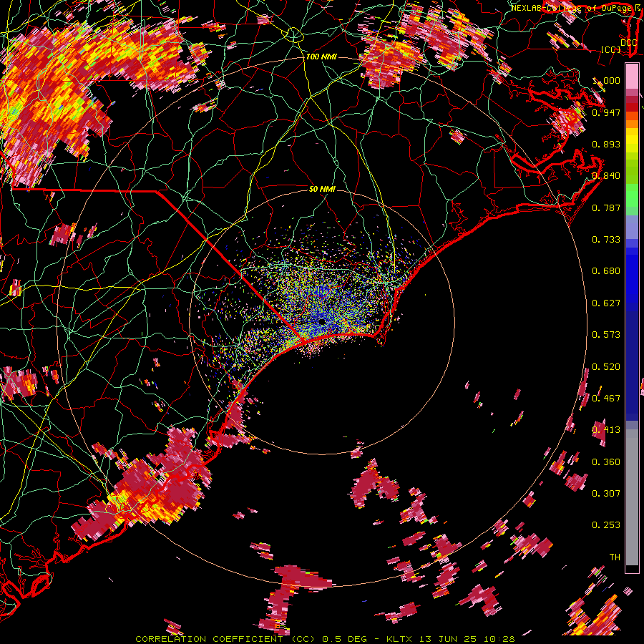Click the 0.787 value on the color scale
644x644 pixels.
(606, 208)
